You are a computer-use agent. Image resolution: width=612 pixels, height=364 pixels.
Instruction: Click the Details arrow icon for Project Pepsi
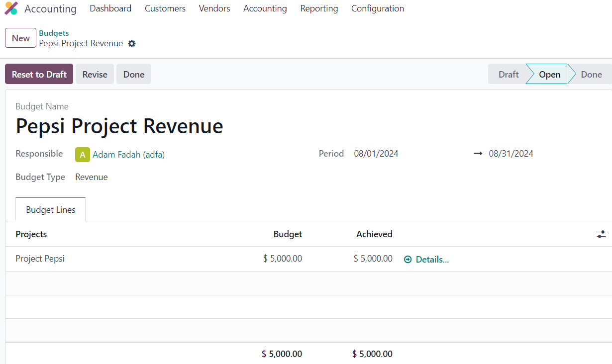coord(408,260)
